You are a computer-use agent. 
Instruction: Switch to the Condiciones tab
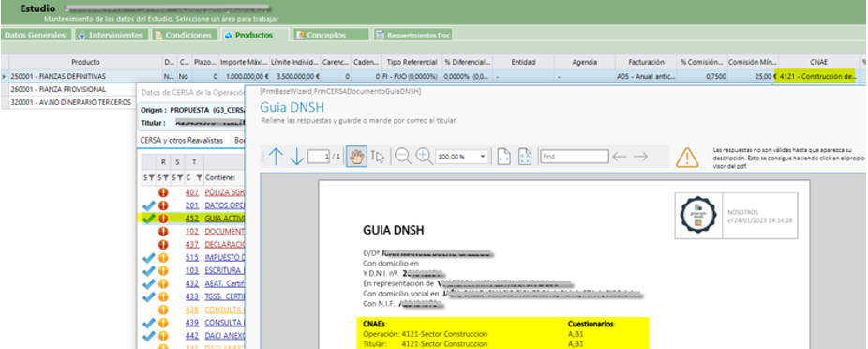coord(185,35)
